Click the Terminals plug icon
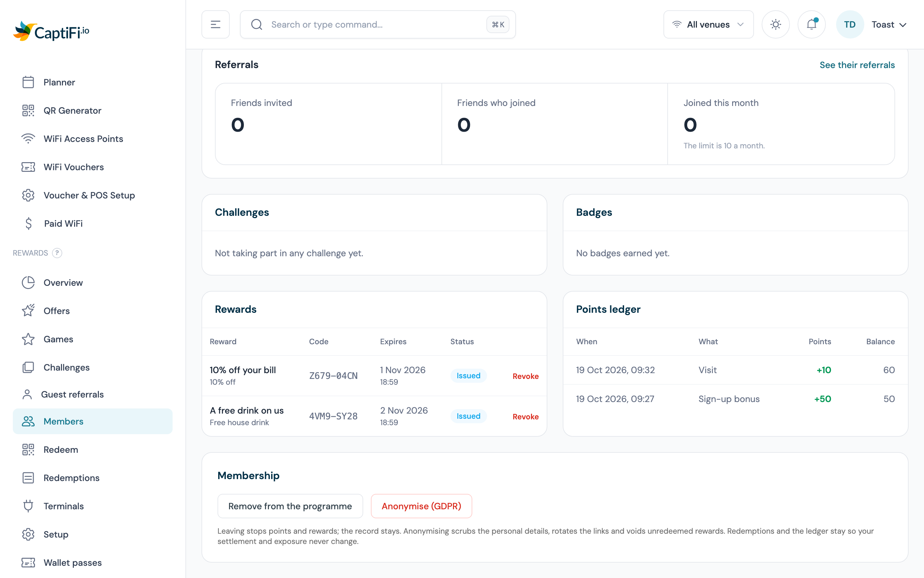The height and width of the screenshot is (578, 924). point(28,506)
